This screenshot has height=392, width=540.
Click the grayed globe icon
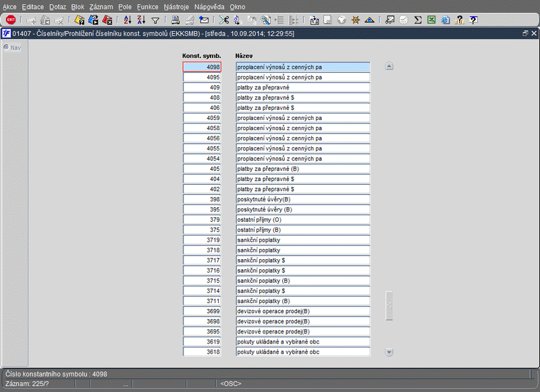pos(342,20)
